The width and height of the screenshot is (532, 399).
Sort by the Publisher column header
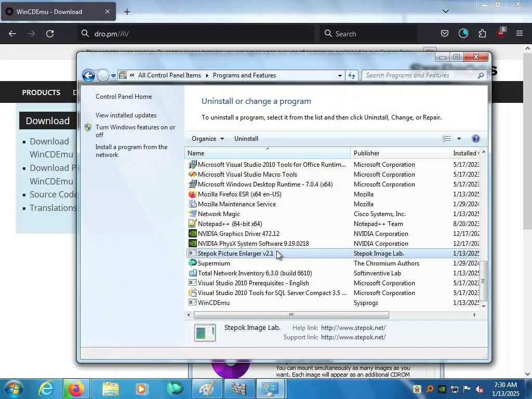tap(400, 153)
